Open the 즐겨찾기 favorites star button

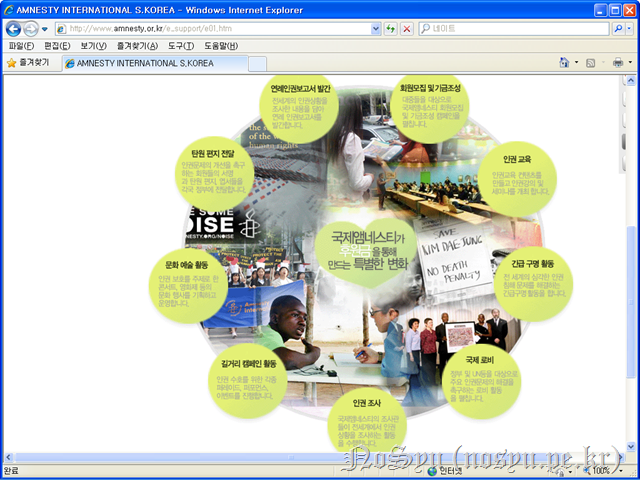tap(27, 62)
